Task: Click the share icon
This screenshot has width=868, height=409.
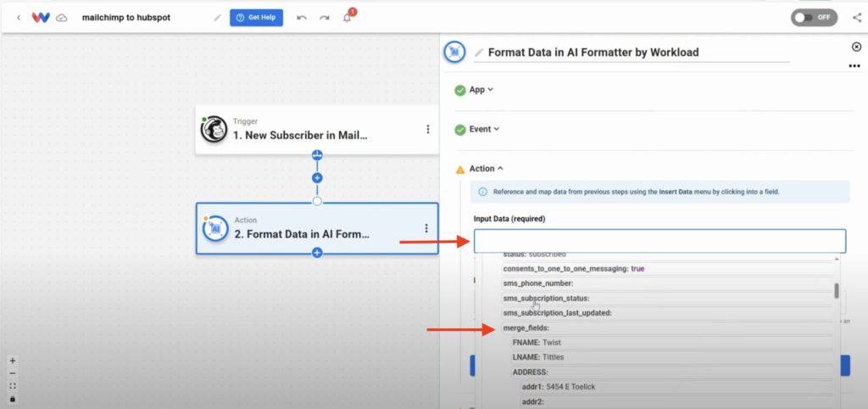Action: [x=857, y=17]
